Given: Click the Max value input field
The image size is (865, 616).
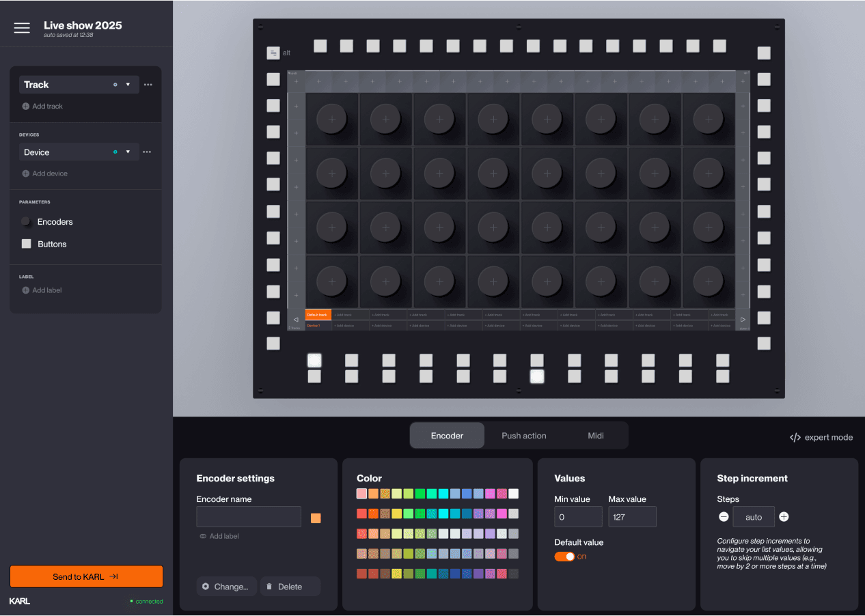Looking at the screenshot, I should [632, 517].
